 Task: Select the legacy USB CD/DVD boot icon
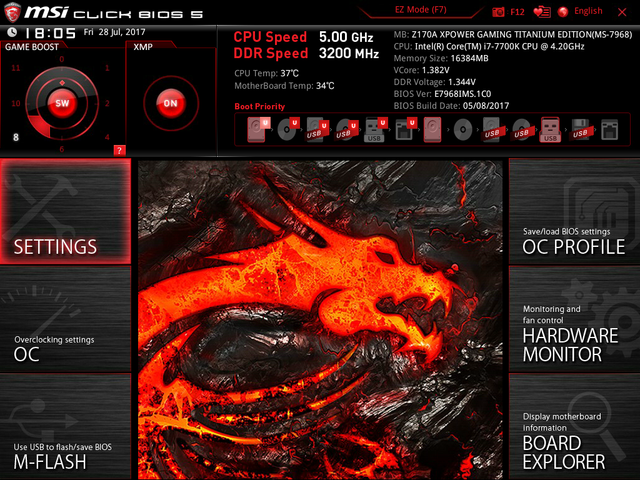pos(521,130)
